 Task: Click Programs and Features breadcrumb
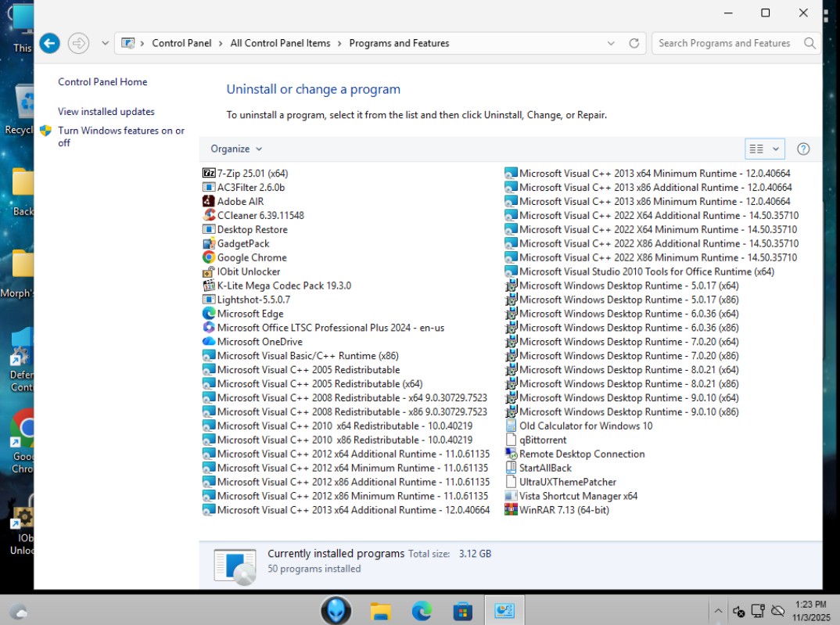click(399, 43)
